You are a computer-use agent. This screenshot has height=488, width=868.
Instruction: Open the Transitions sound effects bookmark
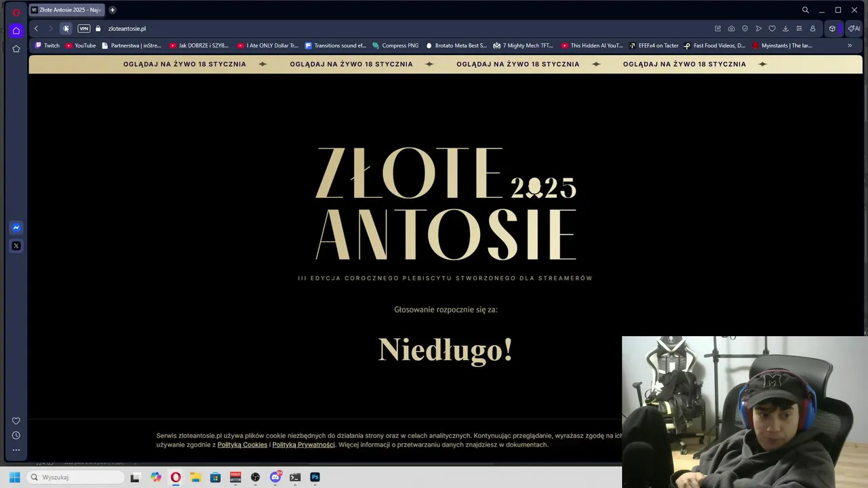[336, 45]
